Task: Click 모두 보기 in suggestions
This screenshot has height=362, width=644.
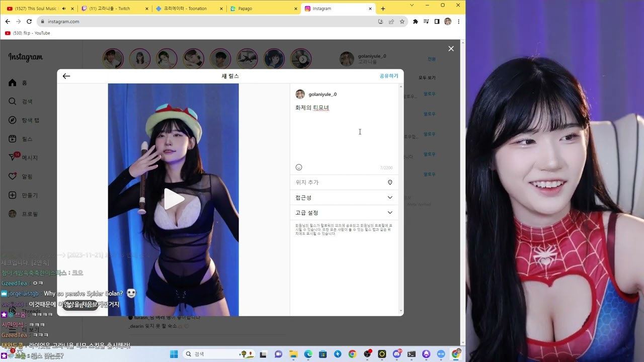Action: tap(427, 78)
